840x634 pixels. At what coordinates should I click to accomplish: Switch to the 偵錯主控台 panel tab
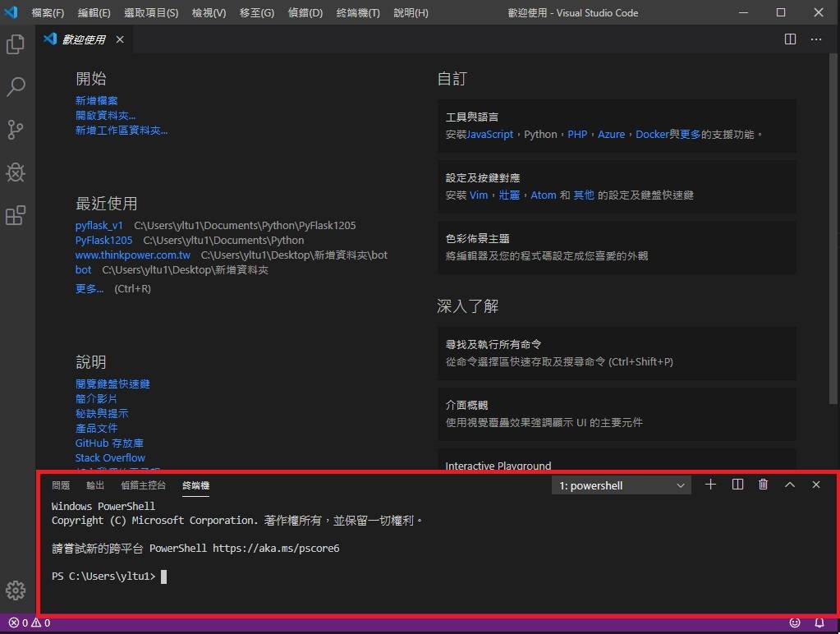click(143, 485)
